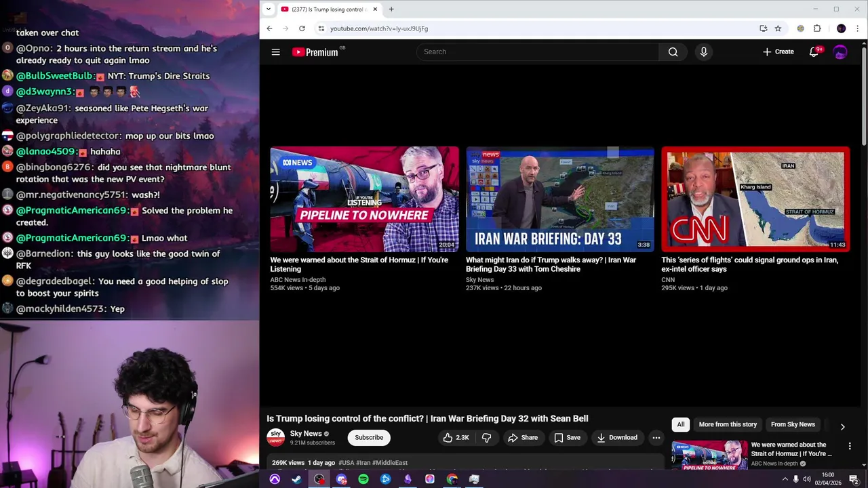Open title 'We were warned about the Strait of Hormuz'

(x=359, y=264)
